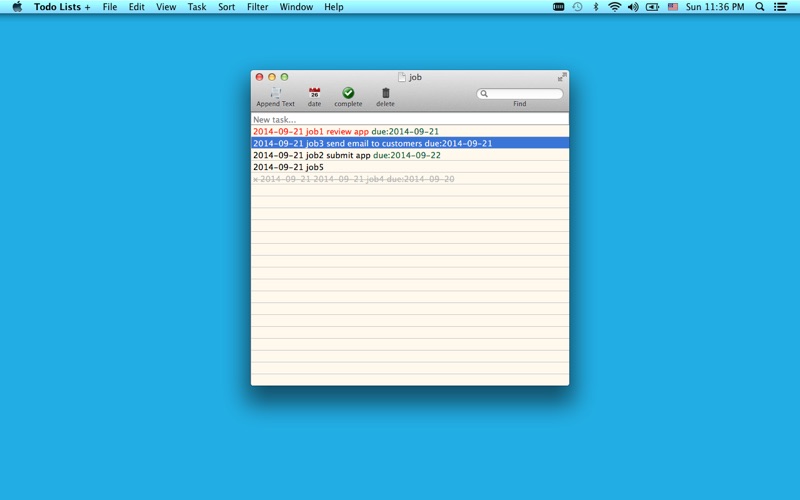This screenshot has width=800, height=500.
Task: Open the Sort menu
Action: [227, 7]
